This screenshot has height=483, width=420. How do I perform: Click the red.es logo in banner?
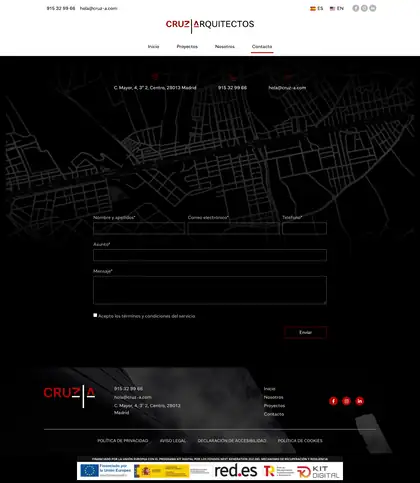(236, 471)
